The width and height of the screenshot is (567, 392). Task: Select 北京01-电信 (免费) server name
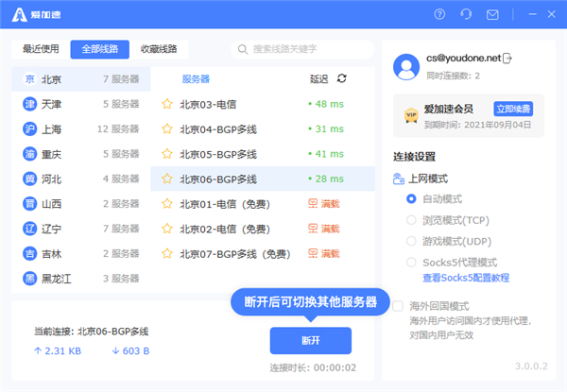pyautogui.click(x=225, y=204)
